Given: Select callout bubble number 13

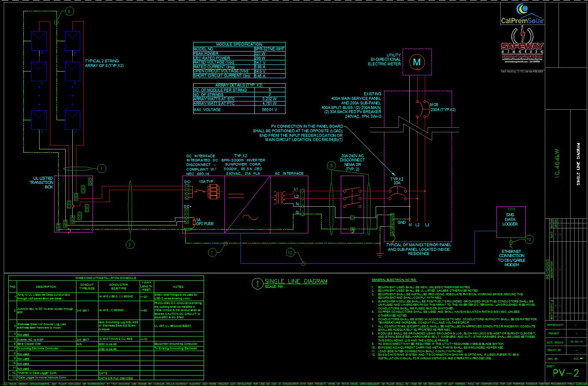Looking at the screenshot, I should [529, 239].
